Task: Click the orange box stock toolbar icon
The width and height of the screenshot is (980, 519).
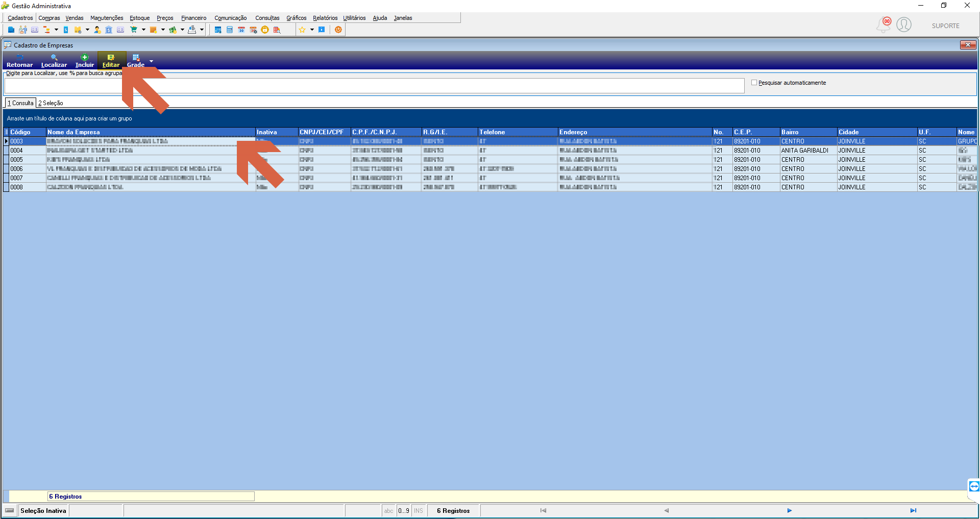Action: [x=153, y=30]
